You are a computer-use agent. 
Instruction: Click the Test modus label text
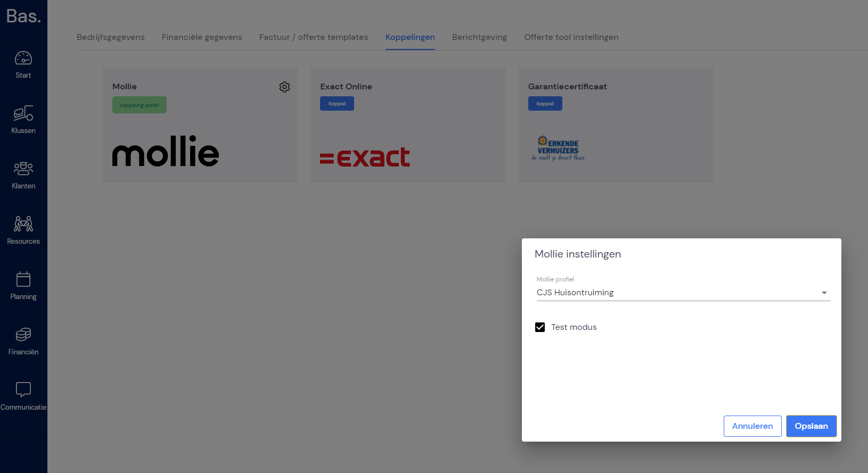pyautogui.click(x=574, y=327)
